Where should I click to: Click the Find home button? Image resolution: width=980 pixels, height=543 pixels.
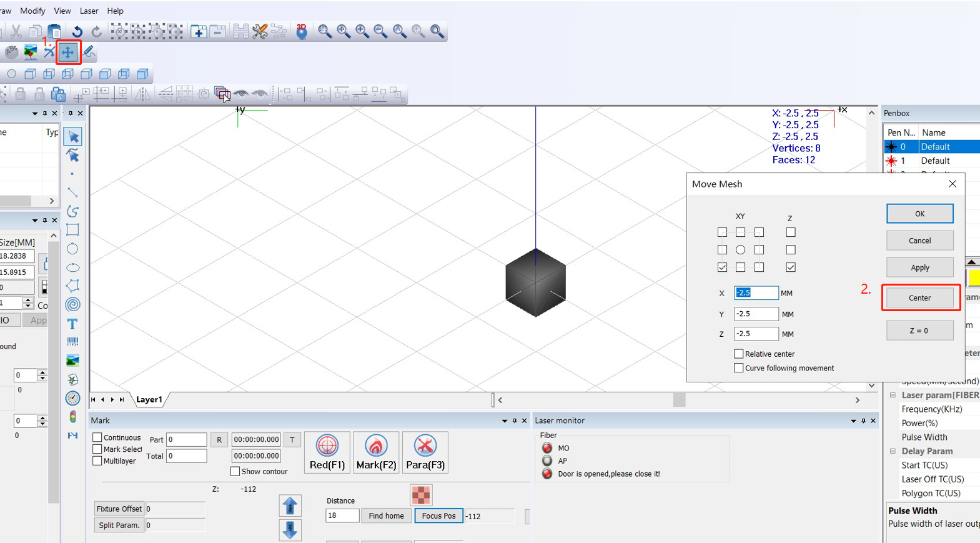pos(386,516)
